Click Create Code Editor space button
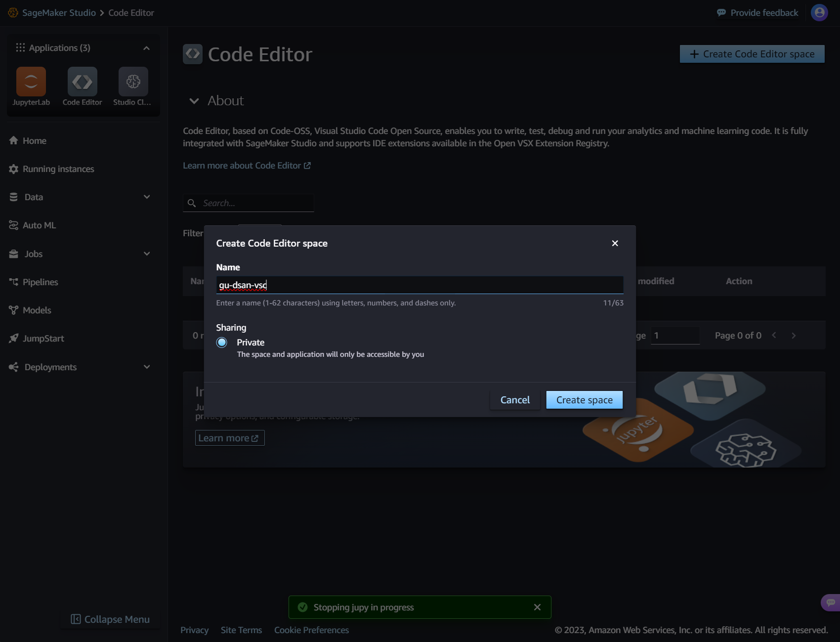840x642 pixels. (752, 54)
